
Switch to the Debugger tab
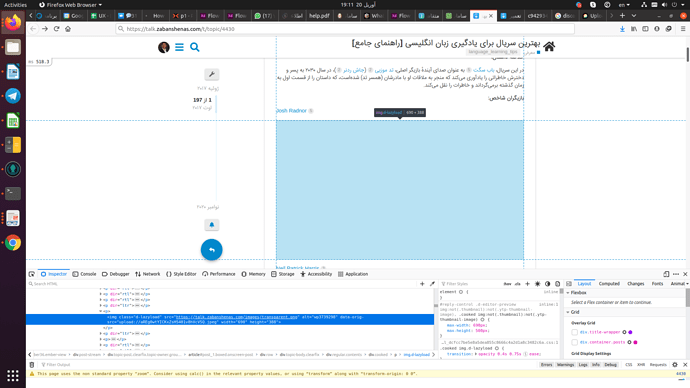point(115,274)
